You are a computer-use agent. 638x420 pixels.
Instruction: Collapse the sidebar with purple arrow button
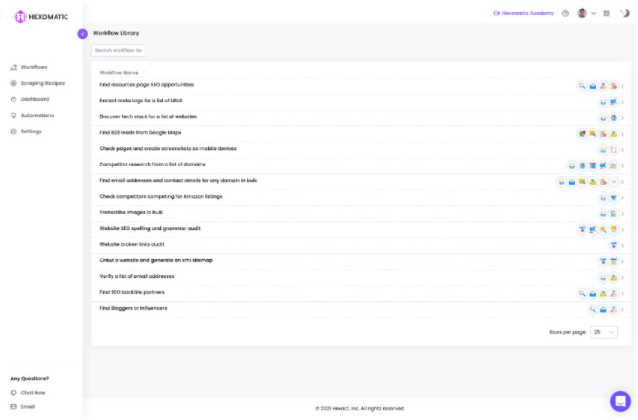pos(83,34)
